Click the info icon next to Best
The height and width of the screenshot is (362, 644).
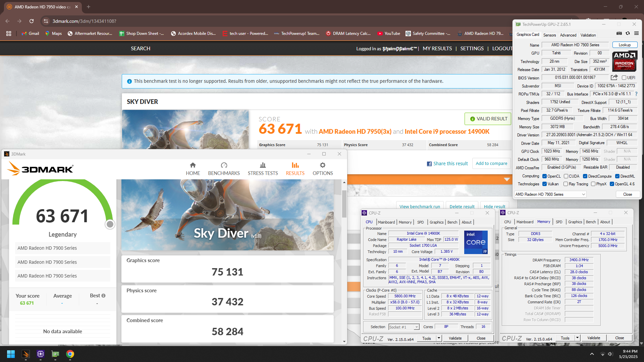tap(103, 296)
